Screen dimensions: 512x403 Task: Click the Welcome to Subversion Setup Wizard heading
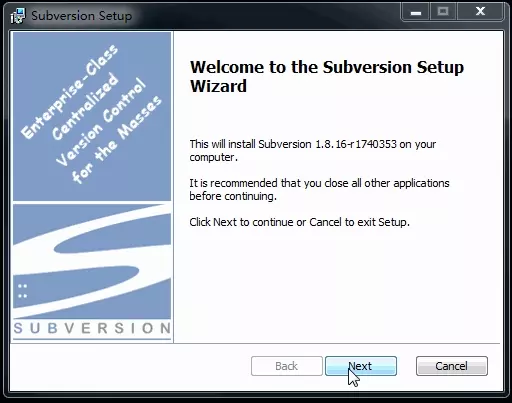[x=327, y=76]
